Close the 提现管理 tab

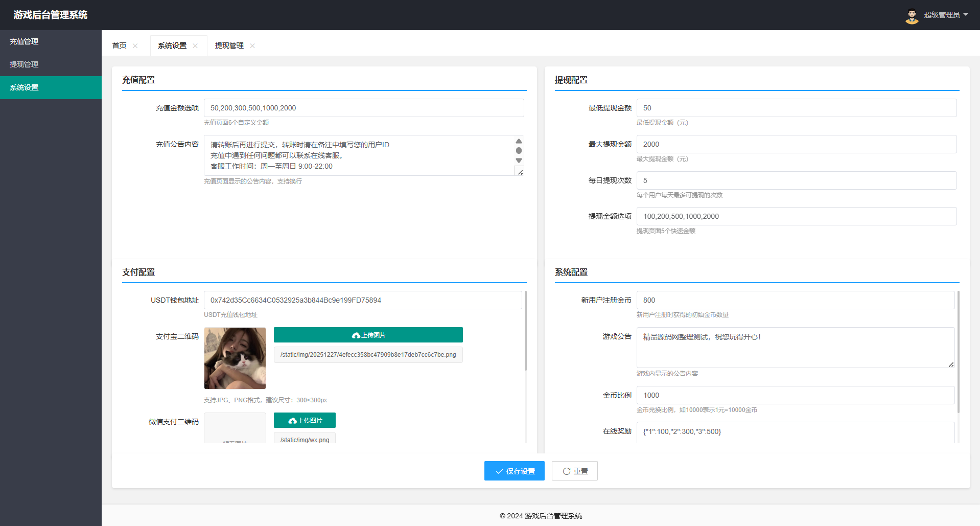coord(252,46)
